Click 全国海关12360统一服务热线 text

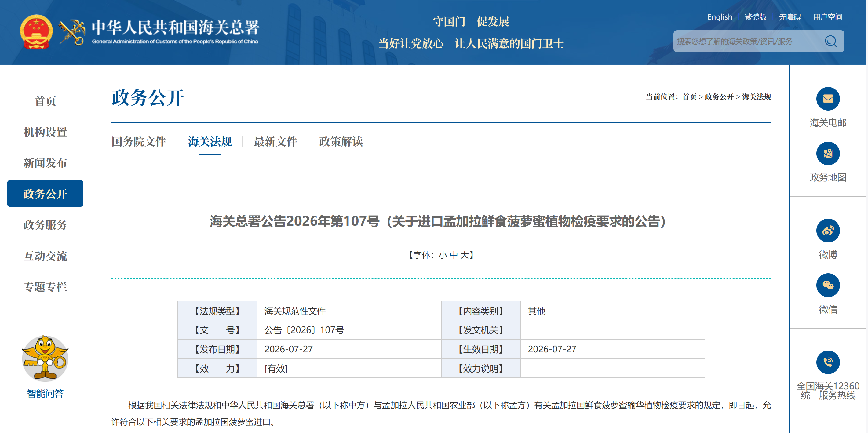828,391
